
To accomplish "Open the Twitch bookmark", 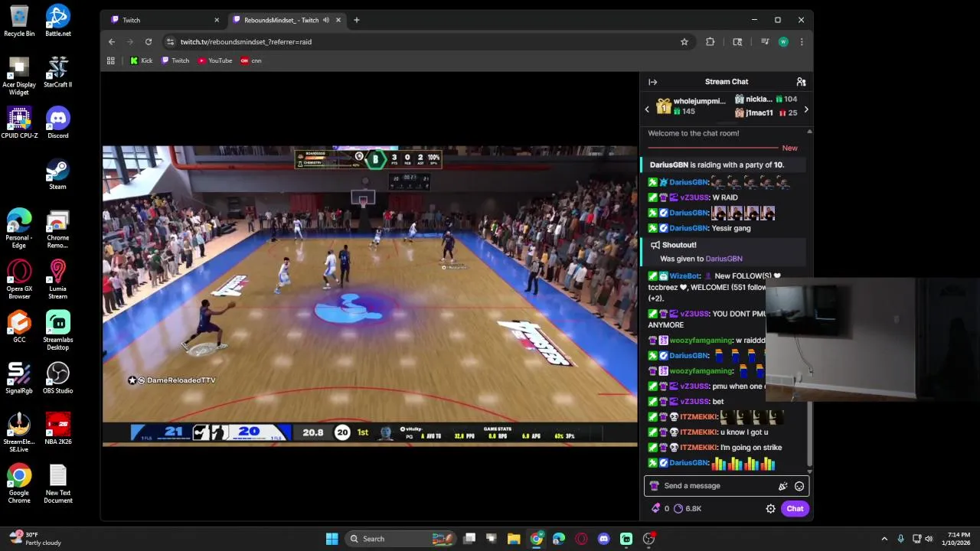I will pyautogui.click(x=175, y=60).
